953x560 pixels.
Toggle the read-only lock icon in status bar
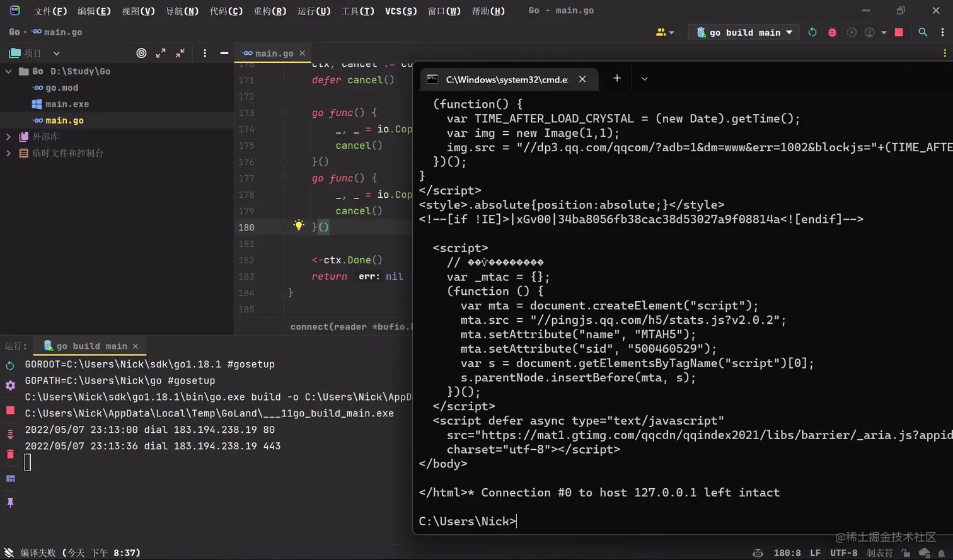906,553
